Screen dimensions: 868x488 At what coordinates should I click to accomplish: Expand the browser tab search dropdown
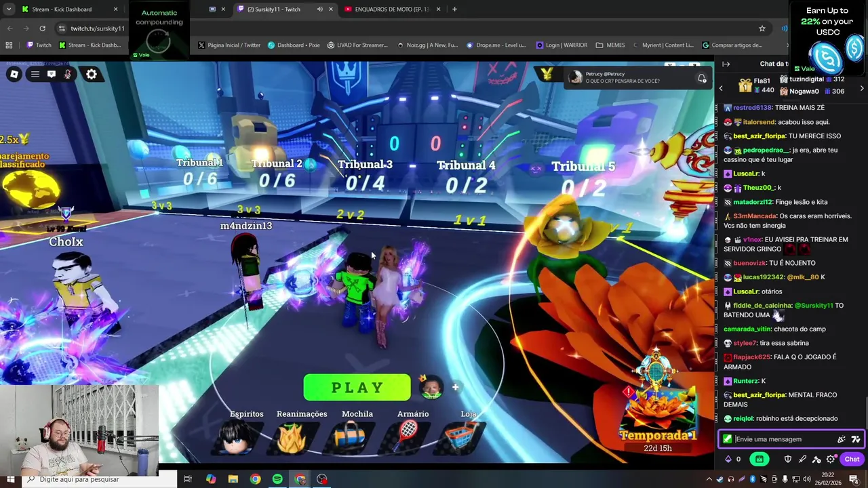click(9, 9)
